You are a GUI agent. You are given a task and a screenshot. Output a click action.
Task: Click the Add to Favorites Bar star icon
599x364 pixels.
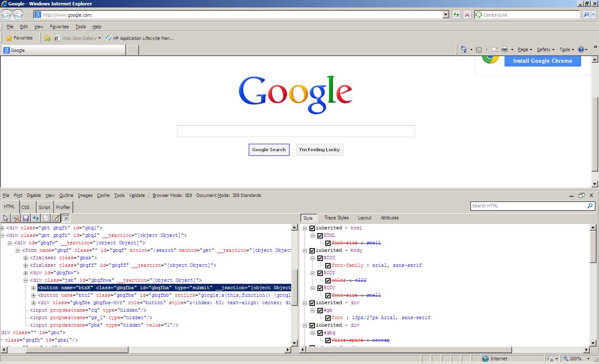pos(47,38)
